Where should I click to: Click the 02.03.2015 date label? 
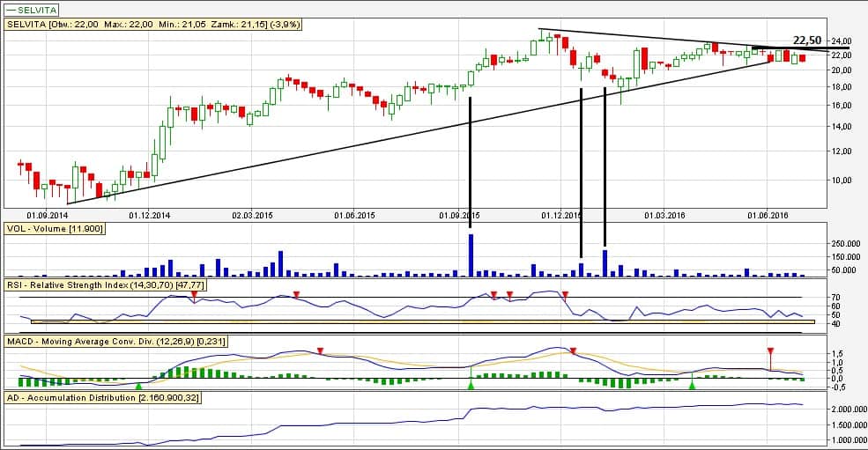tap(254, 214)
